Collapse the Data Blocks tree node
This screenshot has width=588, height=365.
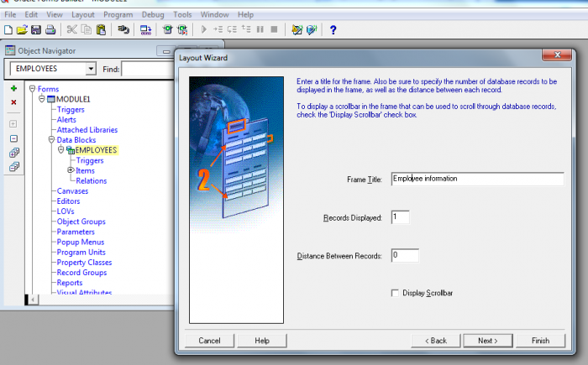(x=52, y=140)
